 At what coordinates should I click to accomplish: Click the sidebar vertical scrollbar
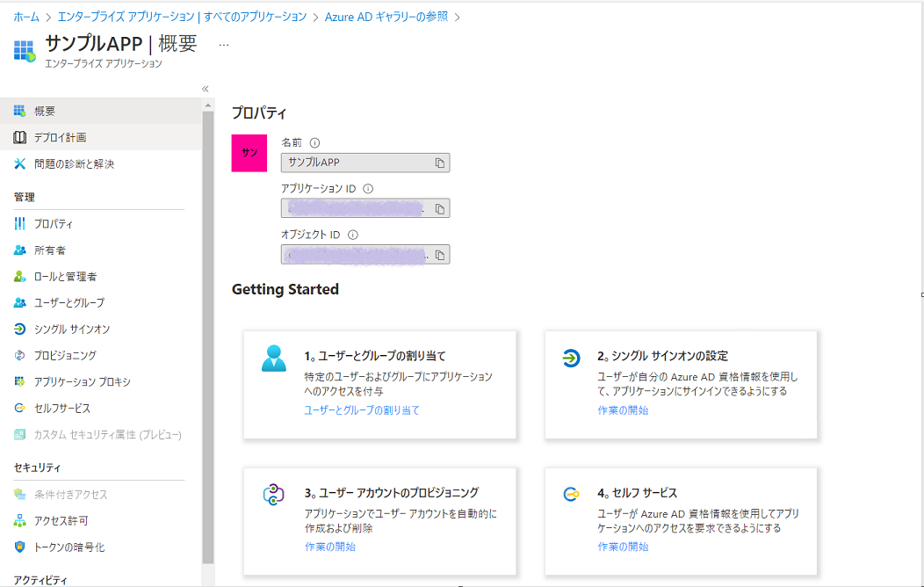pos(208,337)
